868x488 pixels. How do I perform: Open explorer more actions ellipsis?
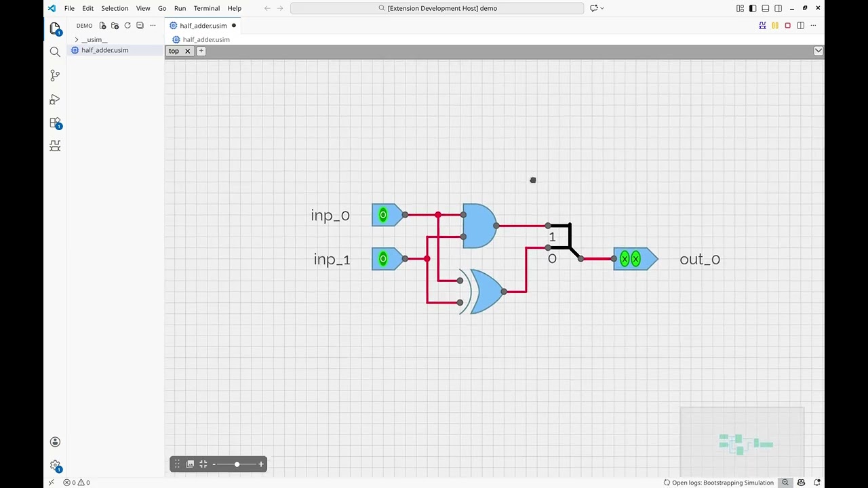tap(153, 26)
